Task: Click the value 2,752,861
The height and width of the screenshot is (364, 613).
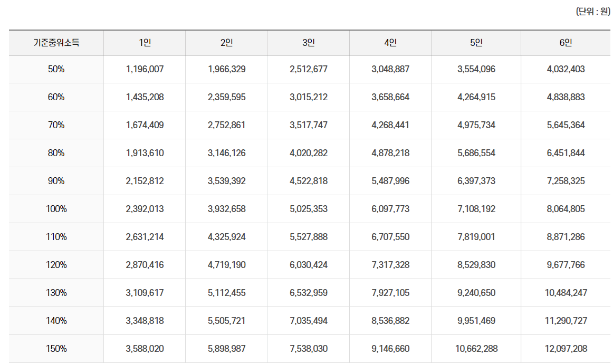Action: pyautogui.click(x=227, y=125)
